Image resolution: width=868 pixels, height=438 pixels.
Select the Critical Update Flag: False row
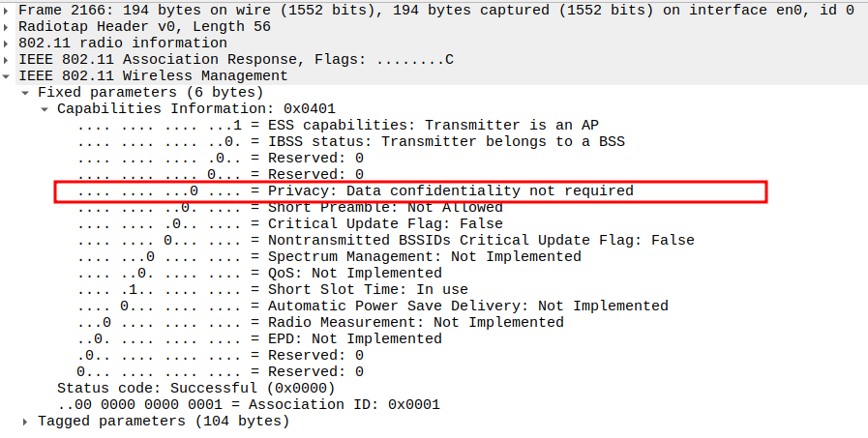coord(385,224)
